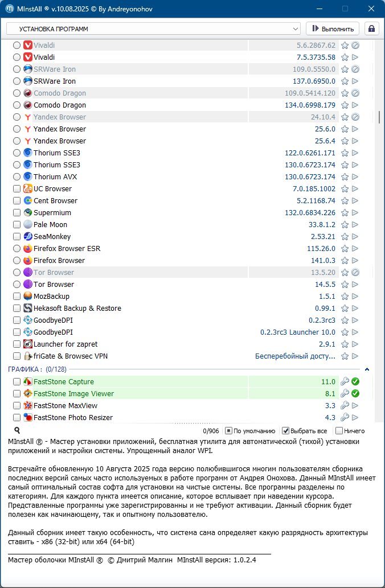Image resolution: width=385 pixels, height=588 pixels.
Task: Click the play arrow for Tor Browser 14.5.5
Action: pos(355,284)
